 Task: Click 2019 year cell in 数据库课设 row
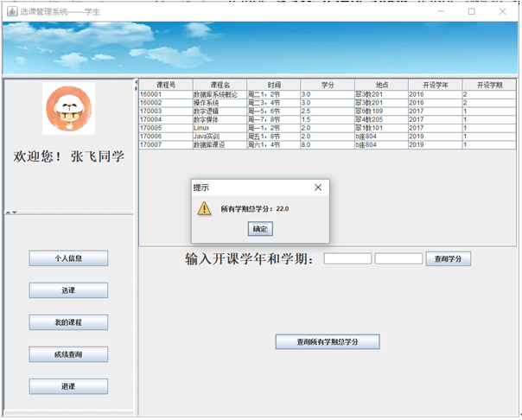tap(435, 145)
